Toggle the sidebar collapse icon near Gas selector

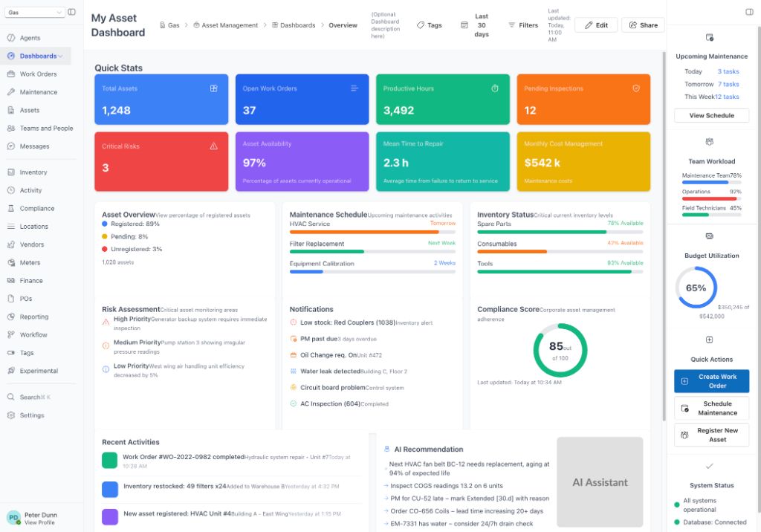71,12
